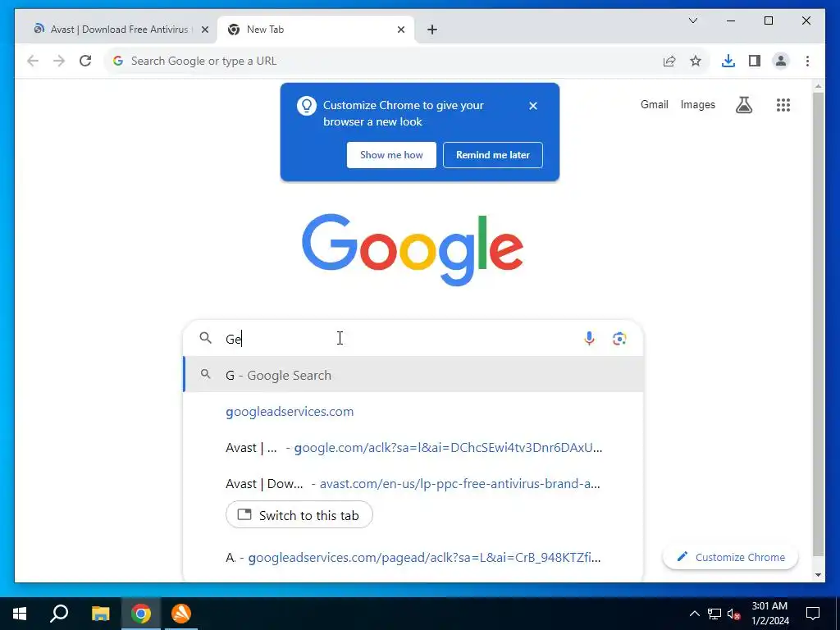
Task: Click the scrollbar down arrow
Action: click(x=818, y=575)
